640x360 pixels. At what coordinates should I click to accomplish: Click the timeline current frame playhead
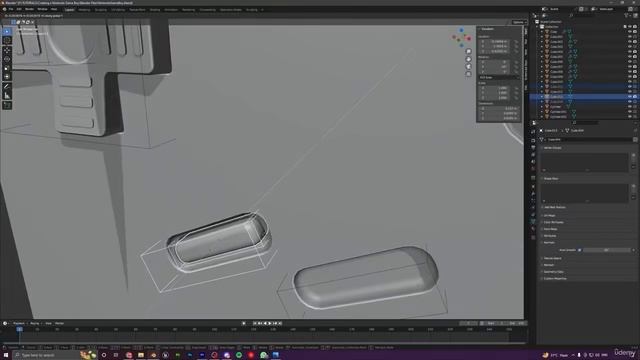tap(19, 329)
